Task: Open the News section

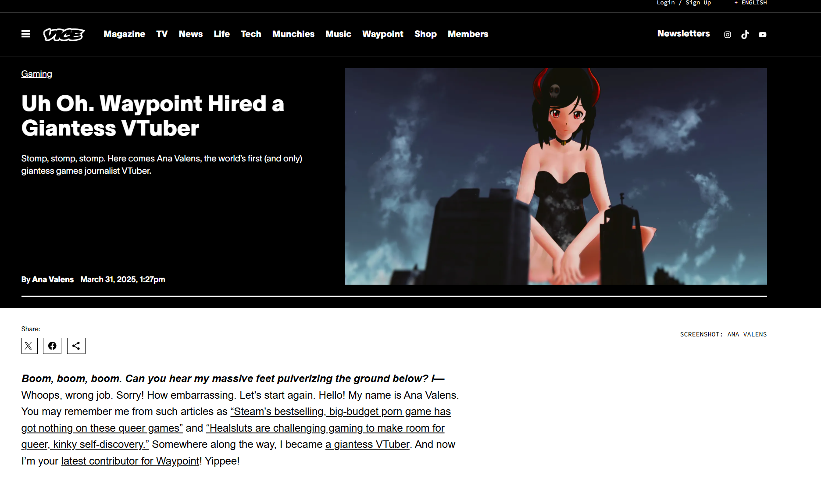Action: tap(190, 34)
